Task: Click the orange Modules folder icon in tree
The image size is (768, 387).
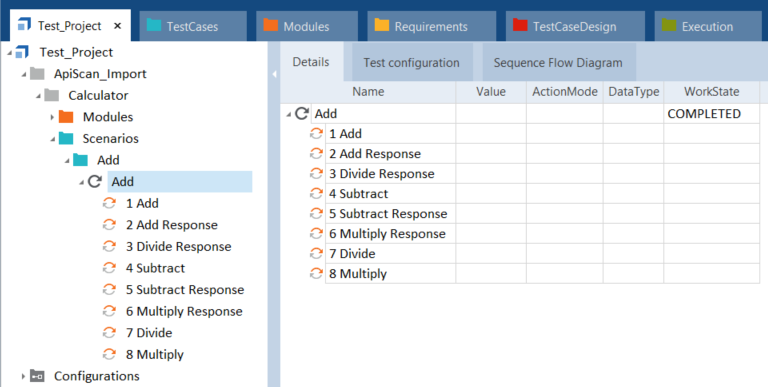Action: coord(66,117)
